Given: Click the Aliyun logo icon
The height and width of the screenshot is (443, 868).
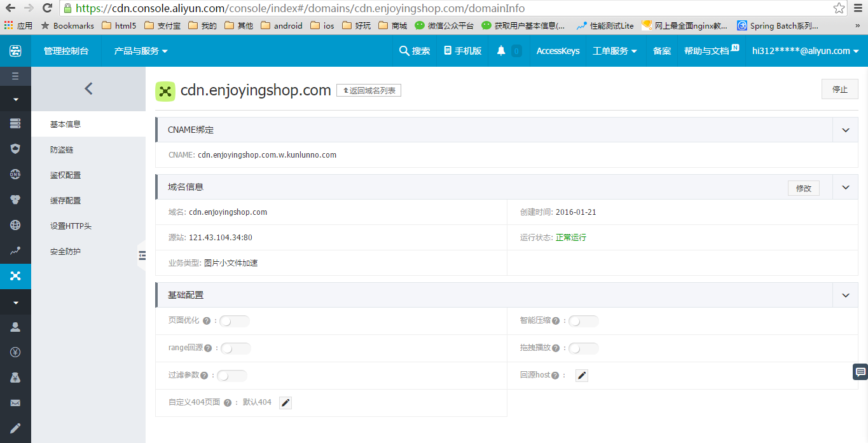Looking at the screenshot, I should 15,51.
